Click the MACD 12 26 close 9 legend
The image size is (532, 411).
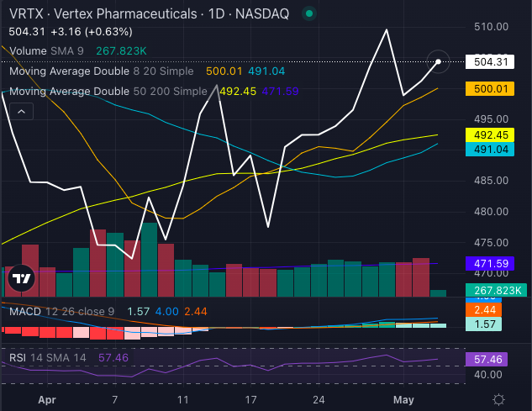click(61, 312)
